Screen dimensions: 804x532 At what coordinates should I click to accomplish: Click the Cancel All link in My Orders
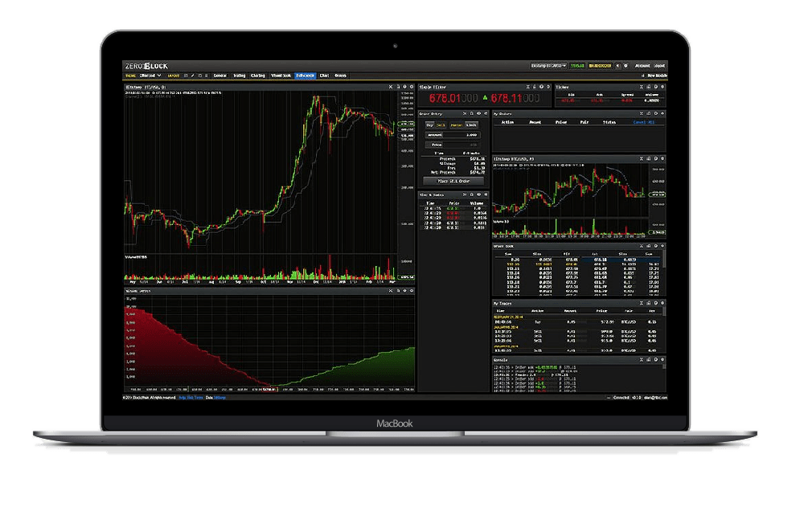(643, 122)
